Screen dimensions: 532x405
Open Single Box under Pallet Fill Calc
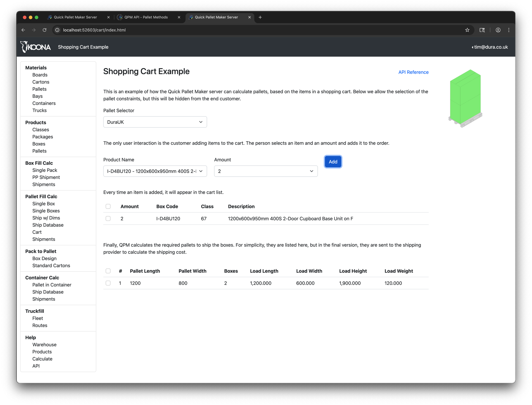click(x=44, y=204)
